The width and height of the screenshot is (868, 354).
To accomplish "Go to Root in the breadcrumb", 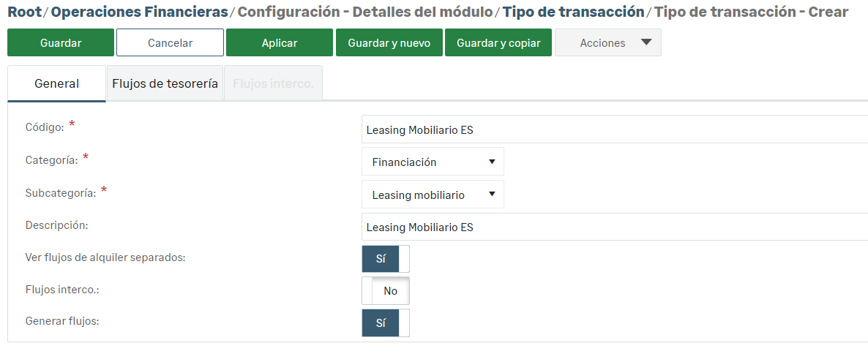I will tap(24, 12).
